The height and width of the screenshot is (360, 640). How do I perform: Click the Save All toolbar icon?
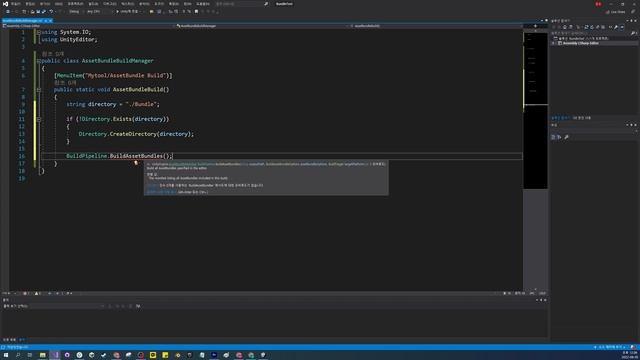pyautogui.click(x=44, y=11)
